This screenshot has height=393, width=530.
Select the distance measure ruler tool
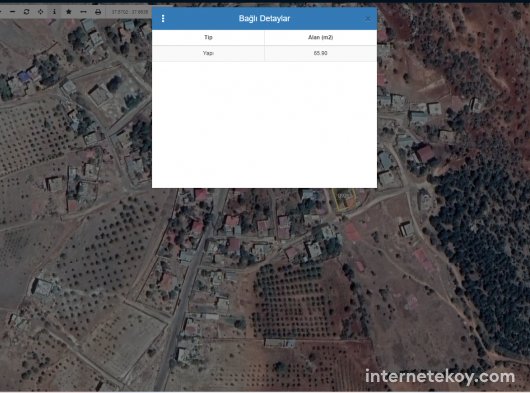(83, 12)
